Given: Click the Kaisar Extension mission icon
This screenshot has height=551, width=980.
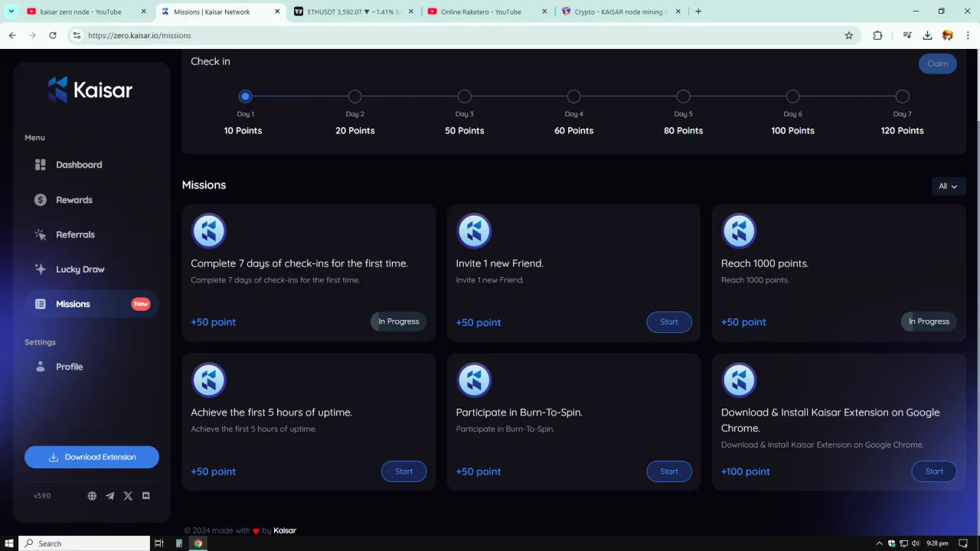Looking at the screenshot, I should click(x=739, y=380).
